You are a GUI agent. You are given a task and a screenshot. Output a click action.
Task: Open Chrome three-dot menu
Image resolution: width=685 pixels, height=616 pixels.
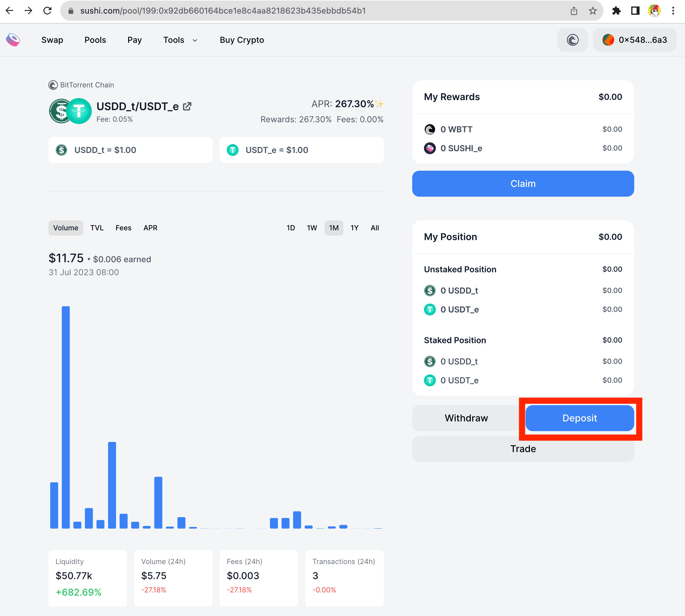pyautogui.click(x=673, y=11)
